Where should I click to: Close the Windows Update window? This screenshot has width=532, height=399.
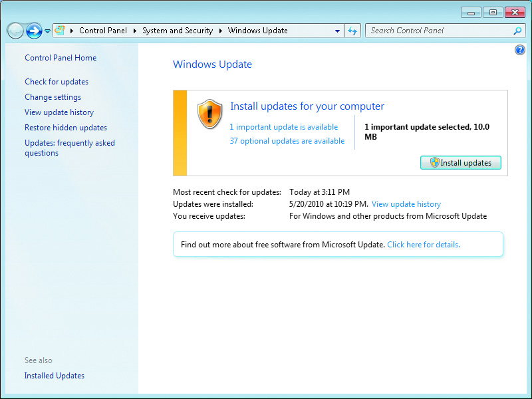pos(515,13)
